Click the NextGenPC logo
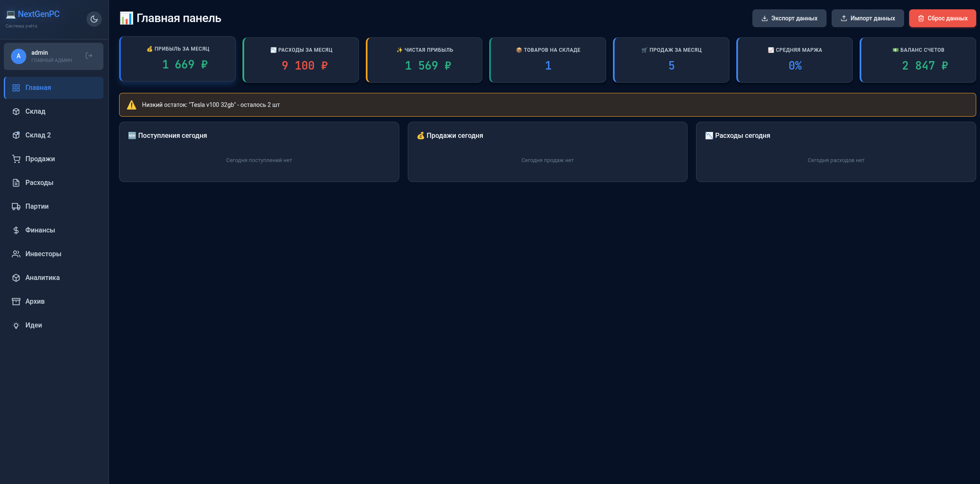The width and height of the screenshot is (980, 484). (x=33, y=14)
